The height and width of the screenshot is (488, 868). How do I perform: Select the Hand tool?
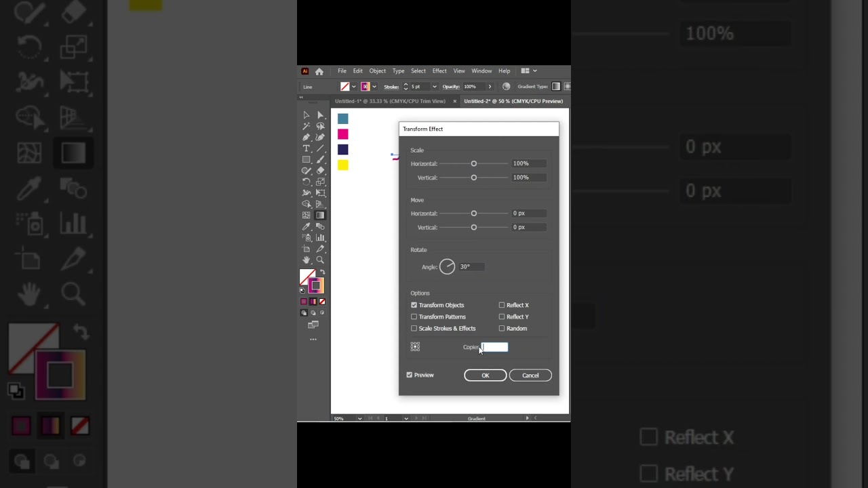click(307, 260)
